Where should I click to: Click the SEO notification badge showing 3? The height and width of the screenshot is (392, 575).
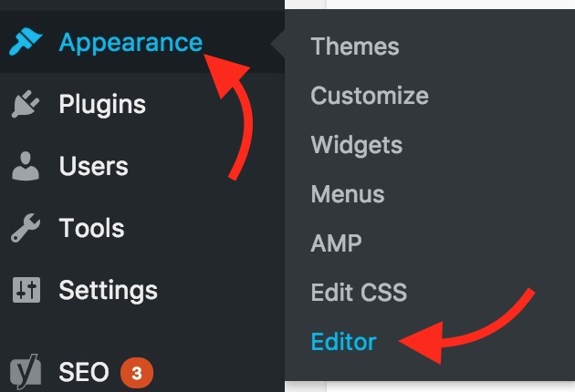[136, 372]
